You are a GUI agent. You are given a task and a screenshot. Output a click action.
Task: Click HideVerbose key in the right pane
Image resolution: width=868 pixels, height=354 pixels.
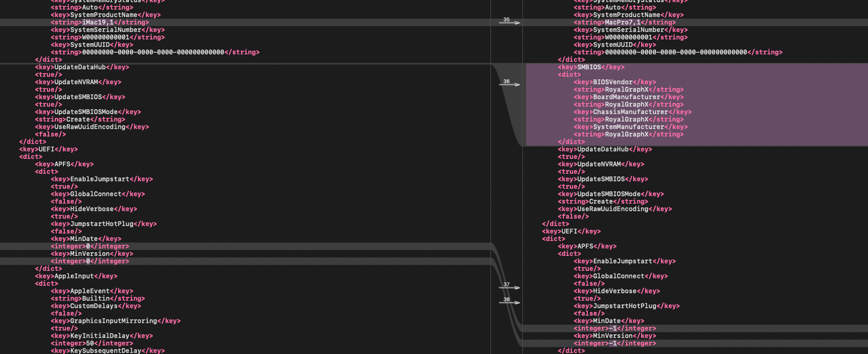[x=617, y=291]
